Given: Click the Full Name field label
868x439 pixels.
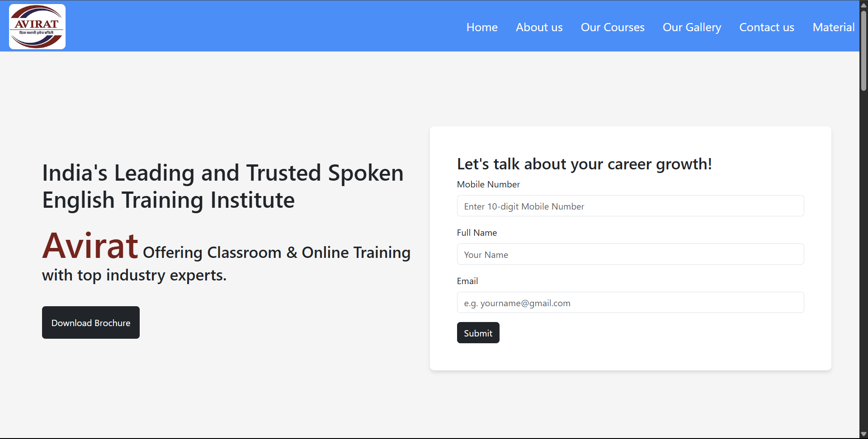Looking at the screenshot, I should tap(476, 233).
